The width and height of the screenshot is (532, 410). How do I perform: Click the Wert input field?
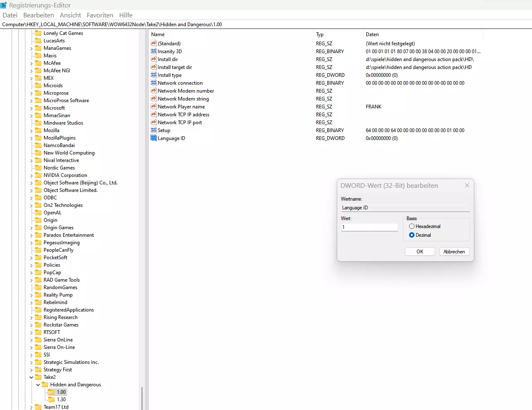tap(370, 227)
